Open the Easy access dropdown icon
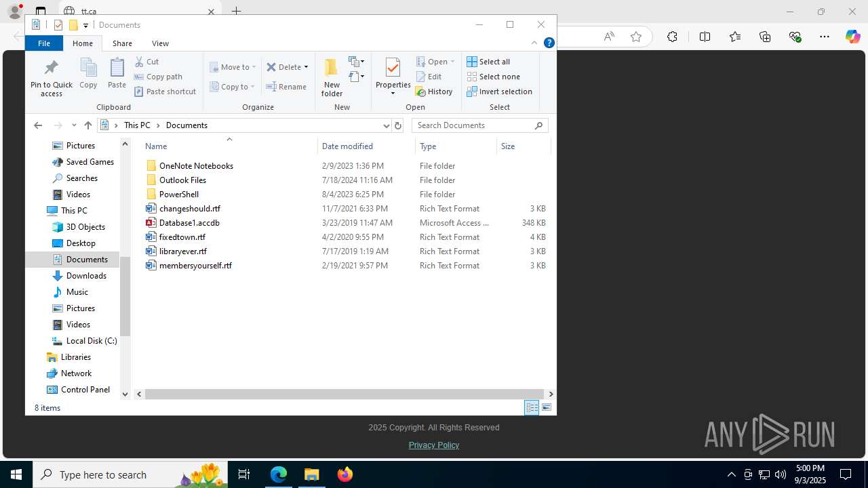 pyautogui.click(x=357, y=77)
